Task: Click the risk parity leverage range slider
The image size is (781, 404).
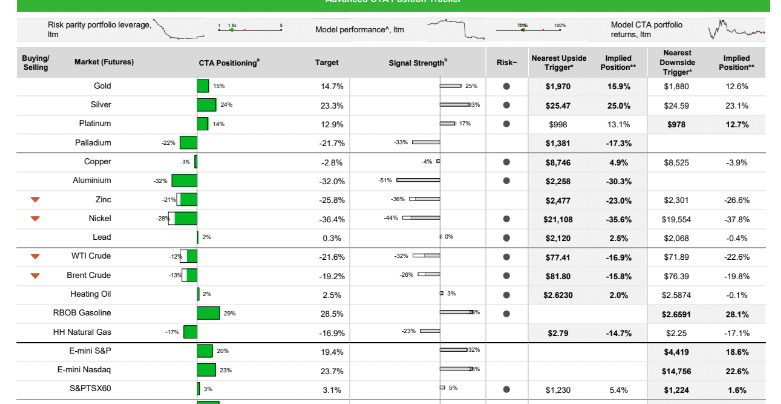Action: (x=250, y=30)
